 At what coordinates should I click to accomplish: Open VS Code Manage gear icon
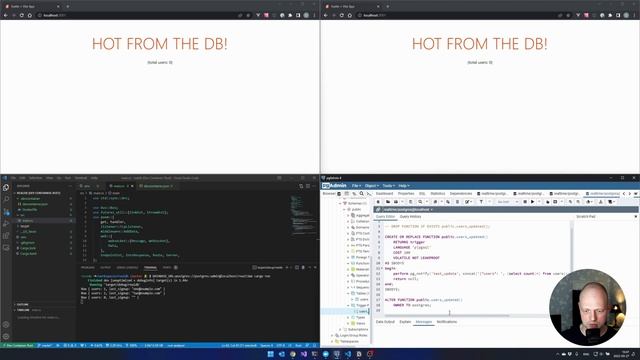pyautogui.click(x=6, y=337)
